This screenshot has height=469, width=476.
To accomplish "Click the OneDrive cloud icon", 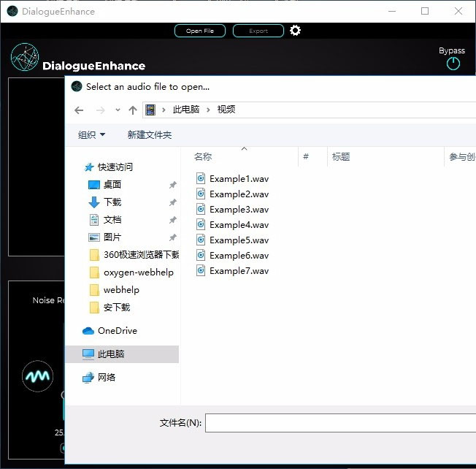I will [x=88, y=330].
